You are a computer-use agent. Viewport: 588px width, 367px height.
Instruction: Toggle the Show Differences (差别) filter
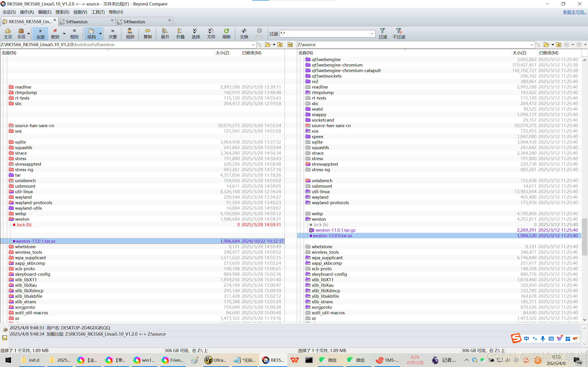55,33
